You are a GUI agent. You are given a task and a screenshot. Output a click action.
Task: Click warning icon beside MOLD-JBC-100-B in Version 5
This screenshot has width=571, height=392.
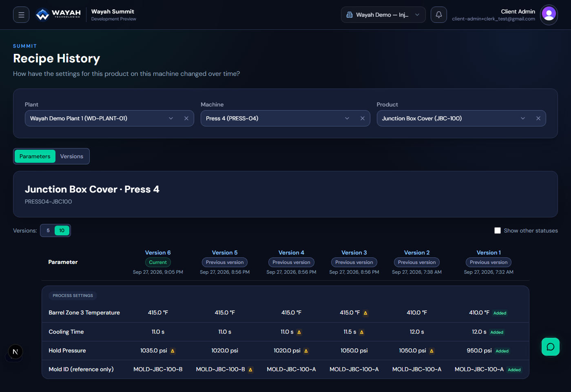point(250,370)
